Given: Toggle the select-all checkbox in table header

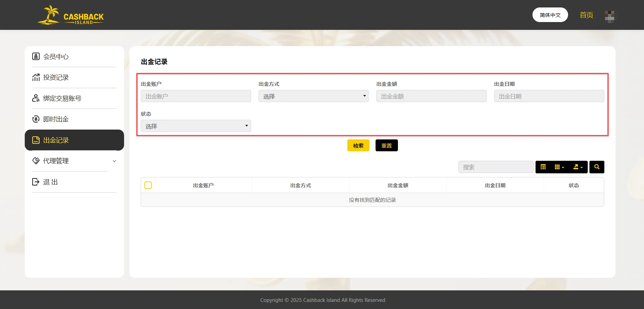Looking at the screenshot, I should click(148, 185).
